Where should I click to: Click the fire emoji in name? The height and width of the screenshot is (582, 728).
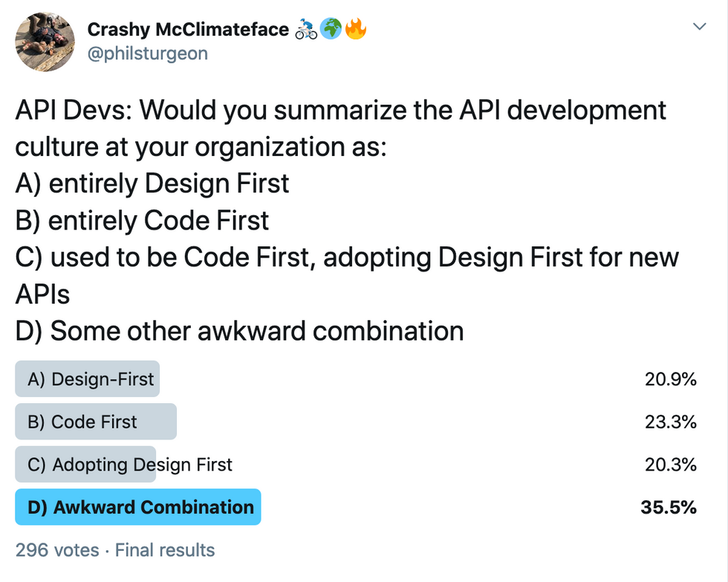click(356, 29)
